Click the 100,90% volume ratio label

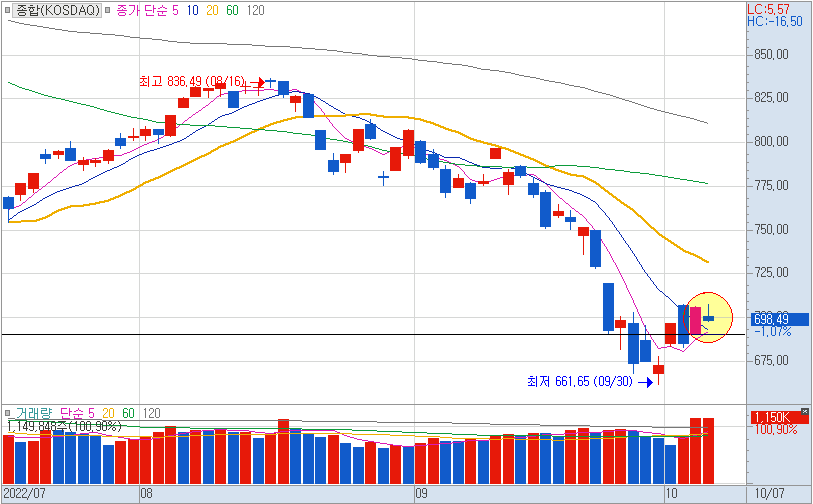776,430
